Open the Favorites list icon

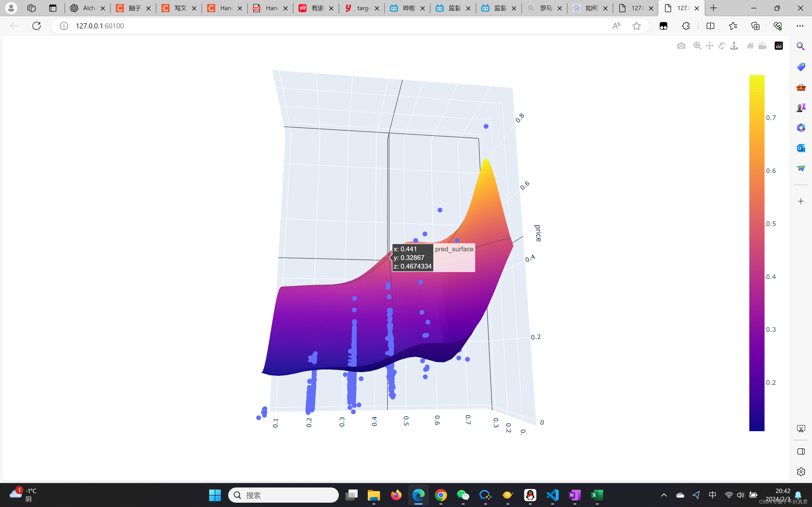point(733,26)
